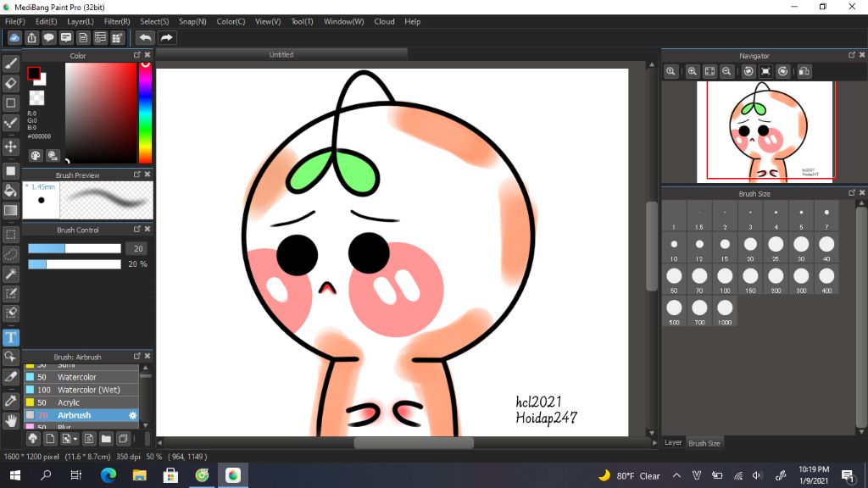
Task: Open Airbrush settings gear icon
Action: 132,416
